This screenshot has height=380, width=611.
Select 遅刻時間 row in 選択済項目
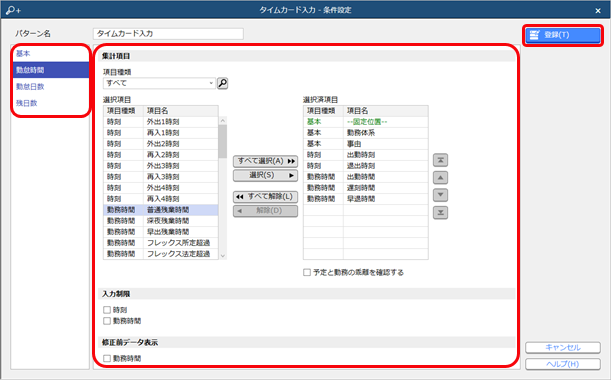point(366,187)
